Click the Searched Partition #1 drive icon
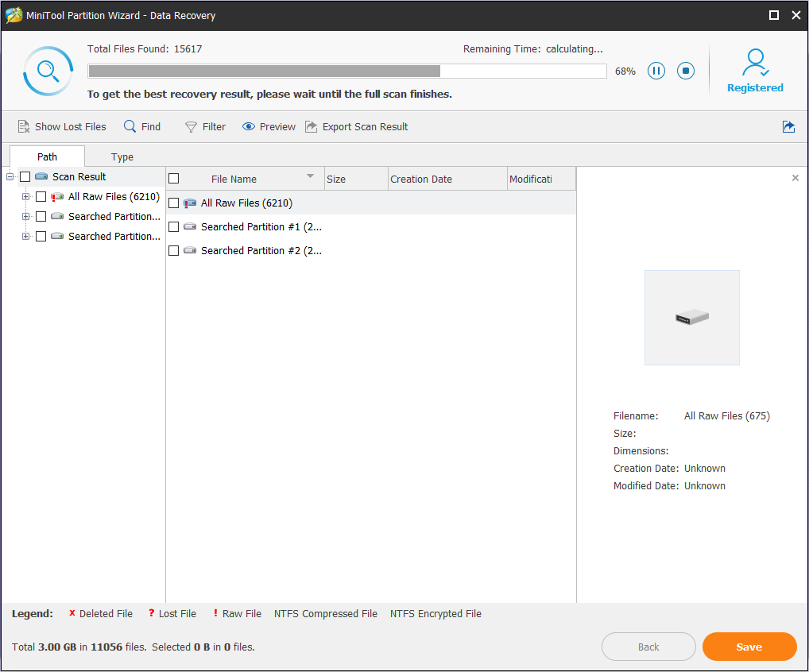 pos(190,226)
